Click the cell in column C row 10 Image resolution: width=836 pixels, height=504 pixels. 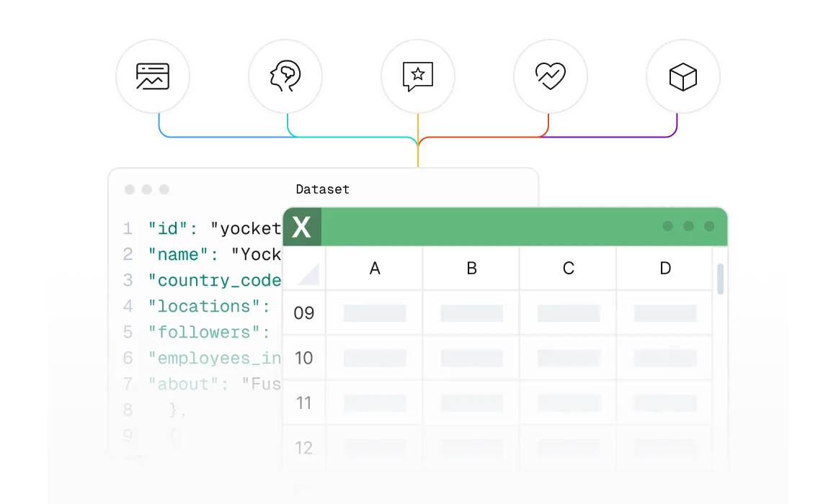(569, 358)
